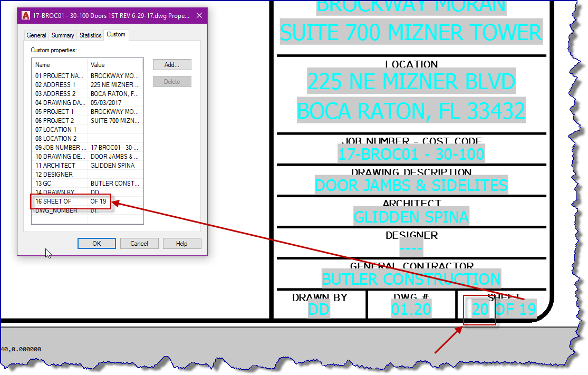588x375 pixels.
Task: Select the 06 PROJECT 2 row
Action: (x=88, y=121)
